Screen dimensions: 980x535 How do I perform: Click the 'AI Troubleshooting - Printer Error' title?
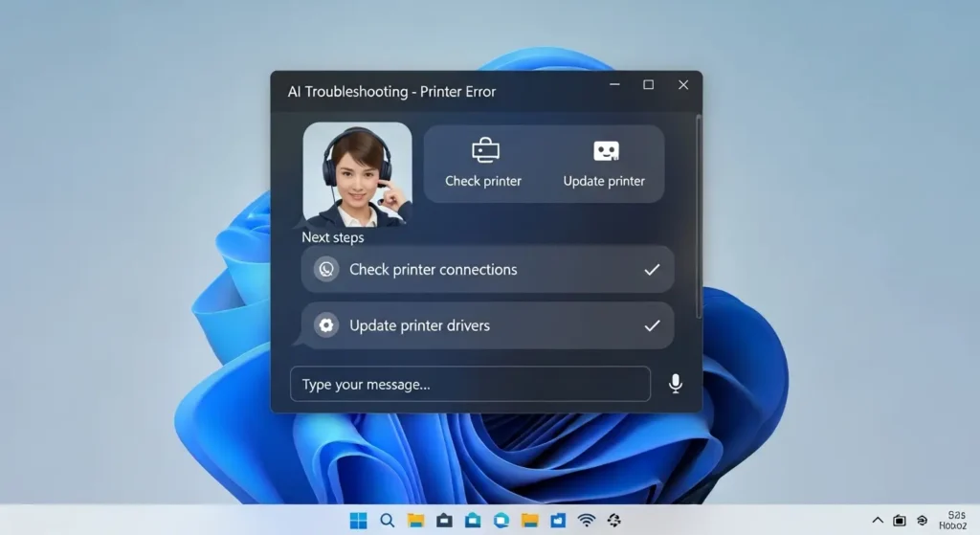click(x=391, y=92)
